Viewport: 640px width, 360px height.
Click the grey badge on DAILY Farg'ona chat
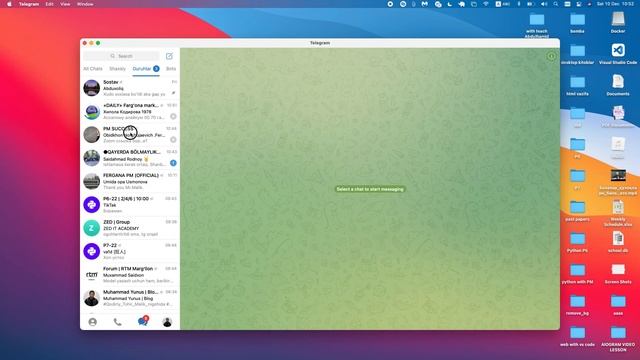pos(173,116)
